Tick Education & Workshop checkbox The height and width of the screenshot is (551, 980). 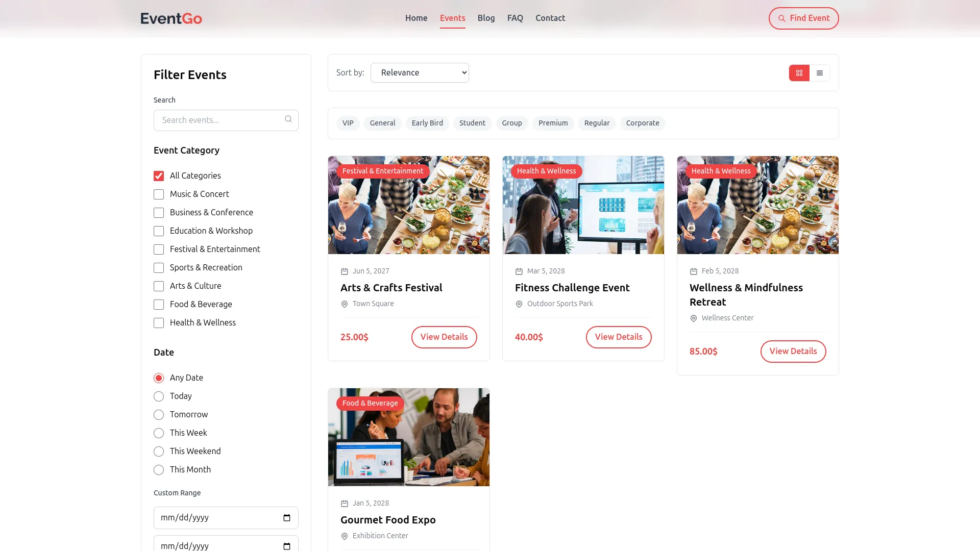159,231
